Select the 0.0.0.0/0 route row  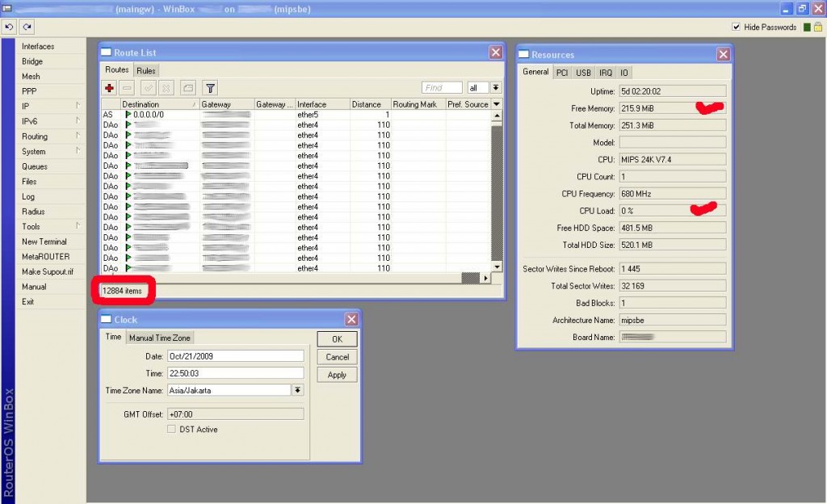(x=296, y=115)
